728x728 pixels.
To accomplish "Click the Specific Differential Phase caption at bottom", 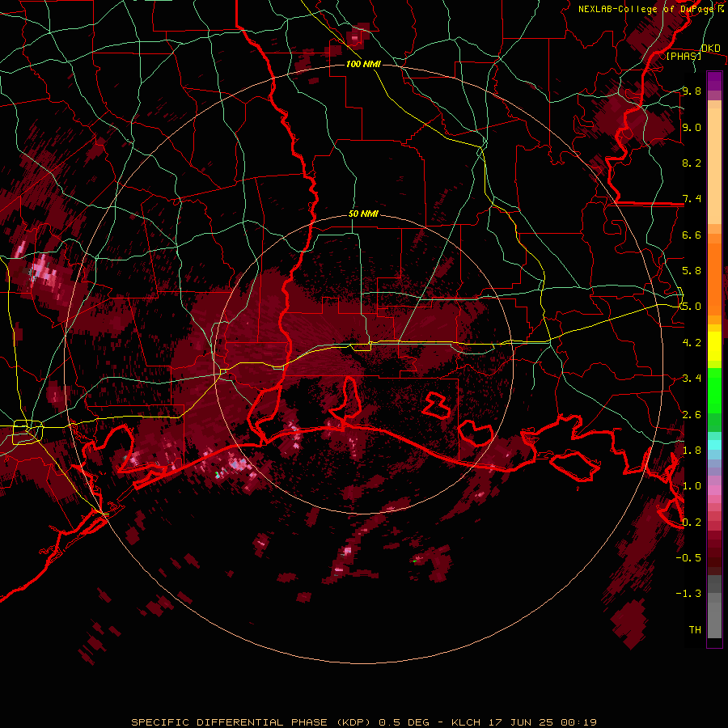I will tap(363, 722).
